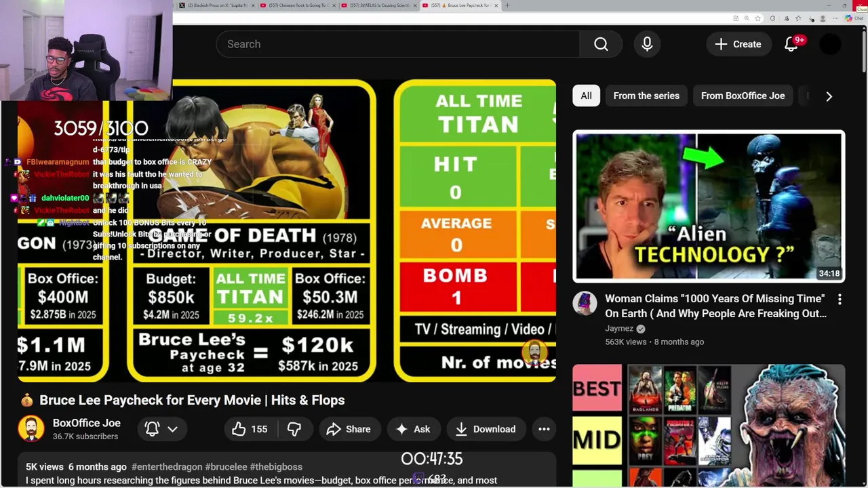Click the 36.7K subscribers text
Screen dimensions: 868x488
(x=85, y=436)
